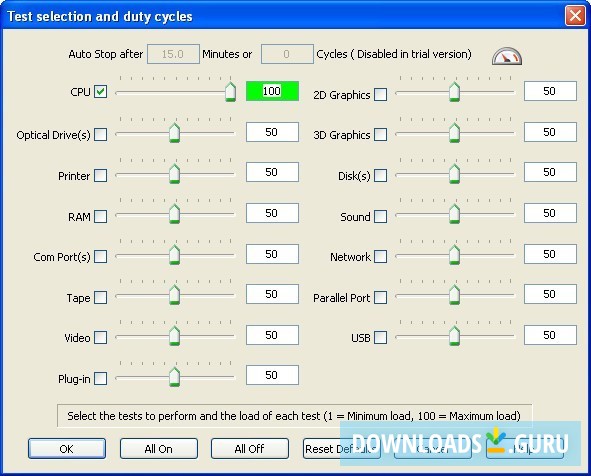Enable the 2D Graphics checkbox
The height and width of the screenshot is (476, 591).
coord(380,94)
